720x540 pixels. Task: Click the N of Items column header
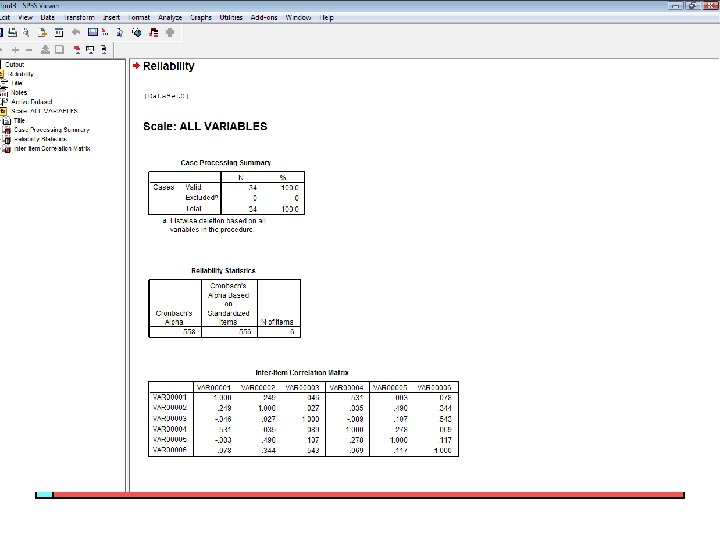pos(277,322)
